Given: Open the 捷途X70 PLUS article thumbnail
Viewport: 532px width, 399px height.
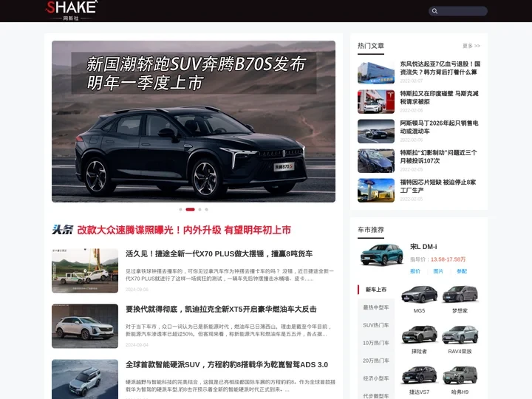Looking at the screenshot, I should [x=85, y=270].
